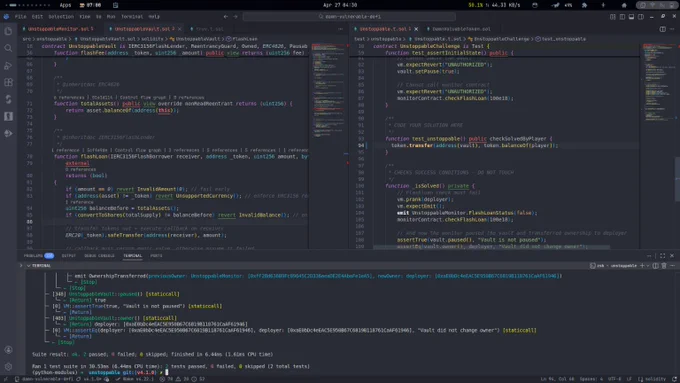Open the Selection menu
The width and height of the screenshot is (680, 383).
(x=61, y=16)
